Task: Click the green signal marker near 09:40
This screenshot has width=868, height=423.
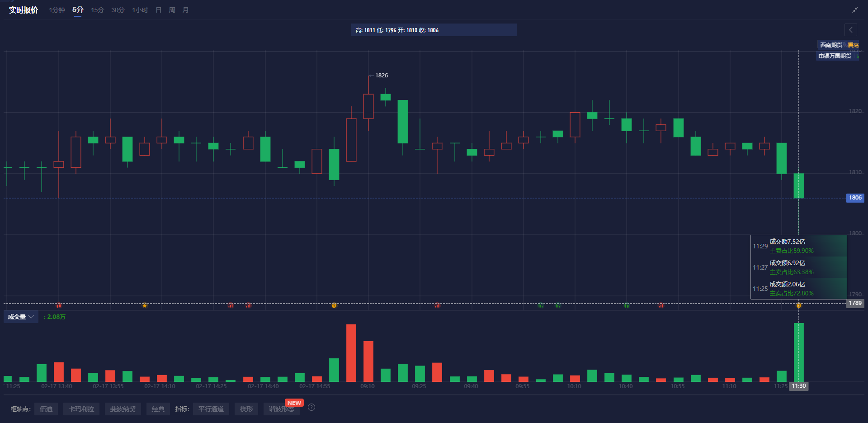Action: (x=541, y=305)
